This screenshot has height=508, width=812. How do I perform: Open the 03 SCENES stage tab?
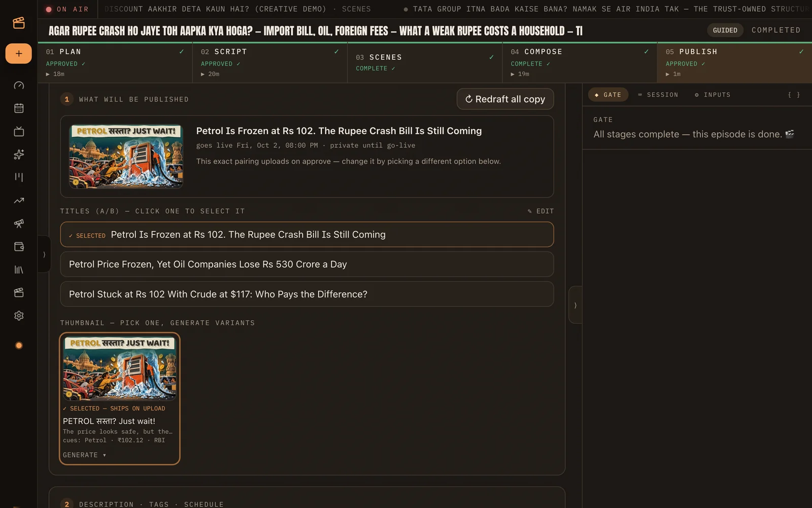[x=425, y=62]
